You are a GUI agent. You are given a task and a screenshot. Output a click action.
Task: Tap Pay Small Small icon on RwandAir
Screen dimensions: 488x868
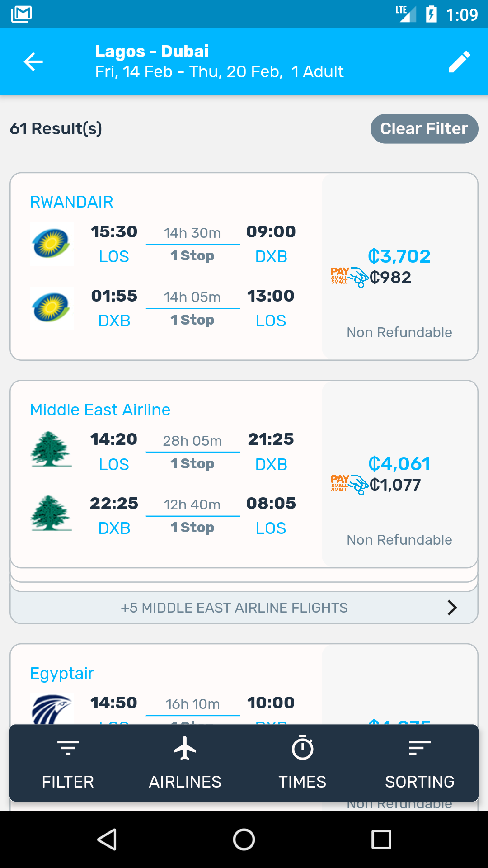coord(349,277)
